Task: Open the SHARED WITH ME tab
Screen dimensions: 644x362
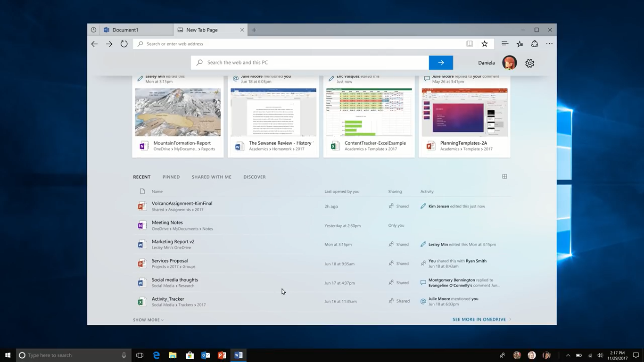Action: tap(211, 177)
